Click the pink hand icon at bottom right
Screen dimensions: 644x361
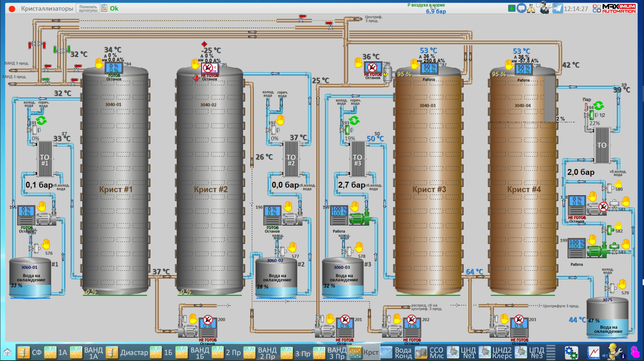(635, 353)
